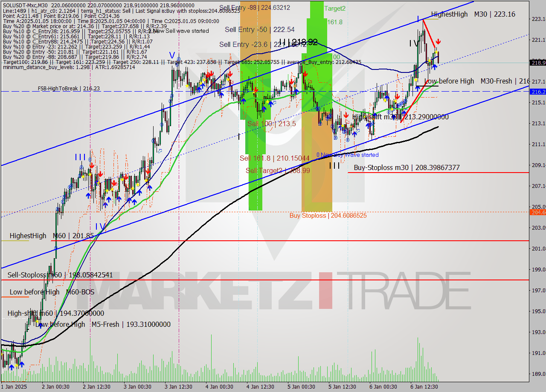Image resolution: width=546 pixels, height=392 pixels.
Task: Select Sell 161.8 210.15044 label
Action: tap(274, 158)
